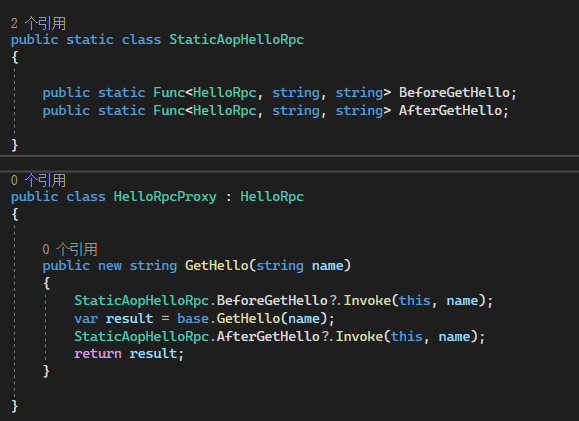Select the return keyword
The image size is (579, 421).
tap(98, 354)
